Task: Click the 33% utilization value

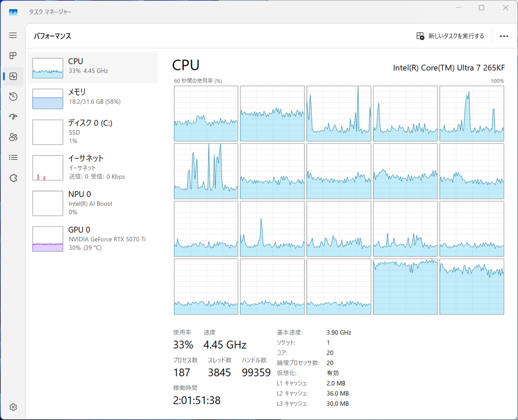Action: tap(183, 345)
